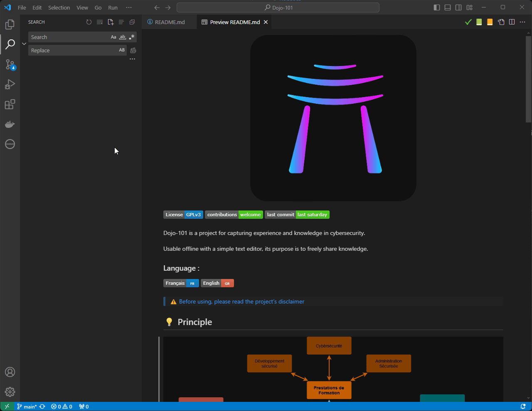Open the remote window indicator

(7, 406)
